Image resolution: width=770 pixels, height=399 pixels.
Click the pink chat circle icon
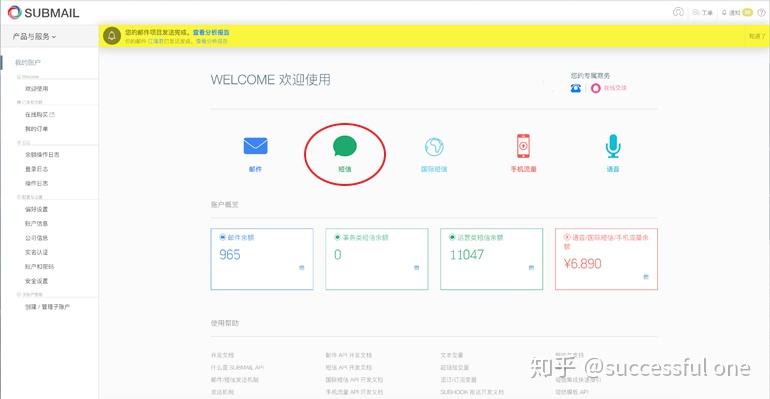pos(596,88)
